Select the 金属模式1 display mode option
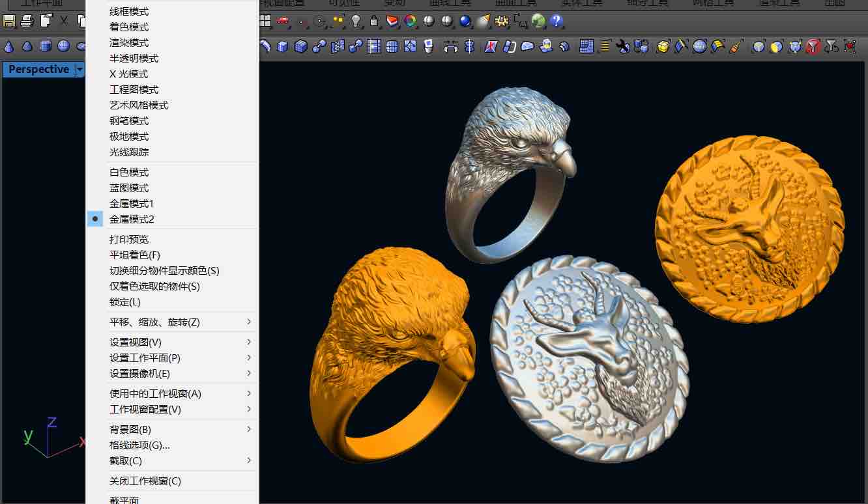Image resolution: width=868 pixels, height=504 pixels. pyautogui.click(x=132, y=203)
